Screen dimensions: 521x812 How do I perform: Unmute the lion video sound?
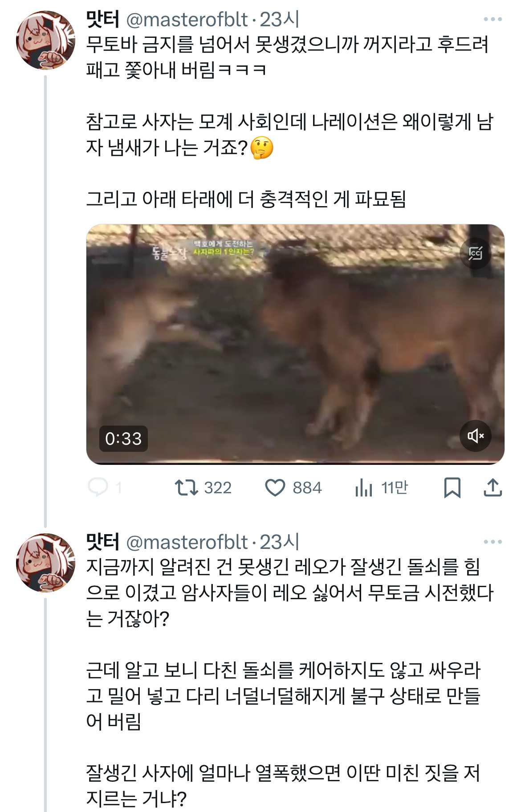475,436
